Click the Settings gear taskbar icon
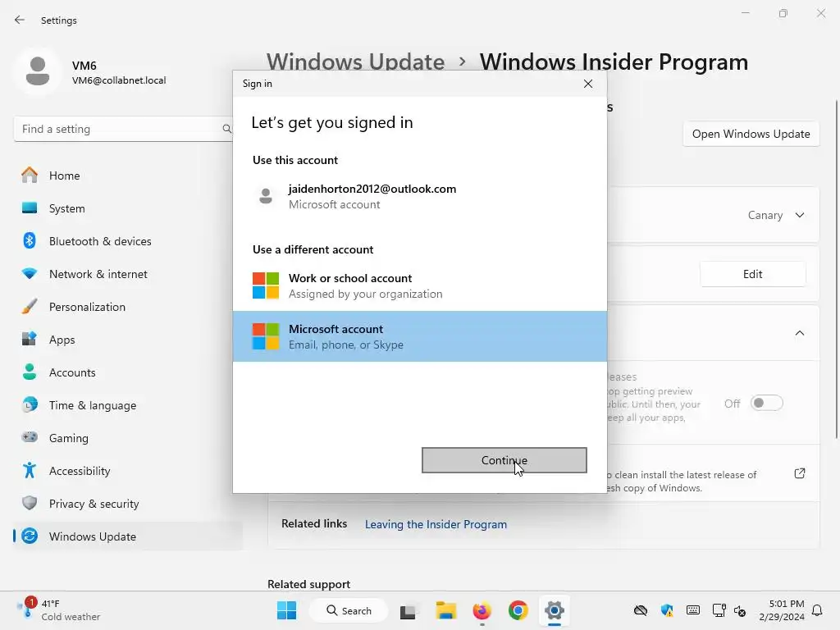840x630 pixels. [555, 610]
